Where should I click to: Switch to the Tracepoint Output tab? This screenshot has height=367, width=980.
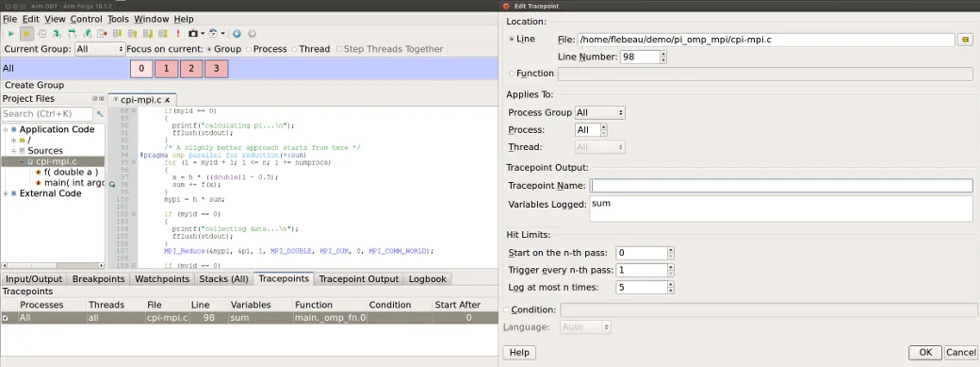[359, 278]
